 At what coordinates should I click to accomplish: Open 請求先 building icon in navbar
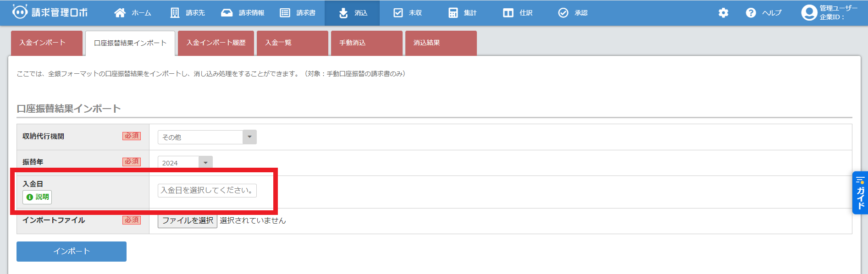click(175, 13)
